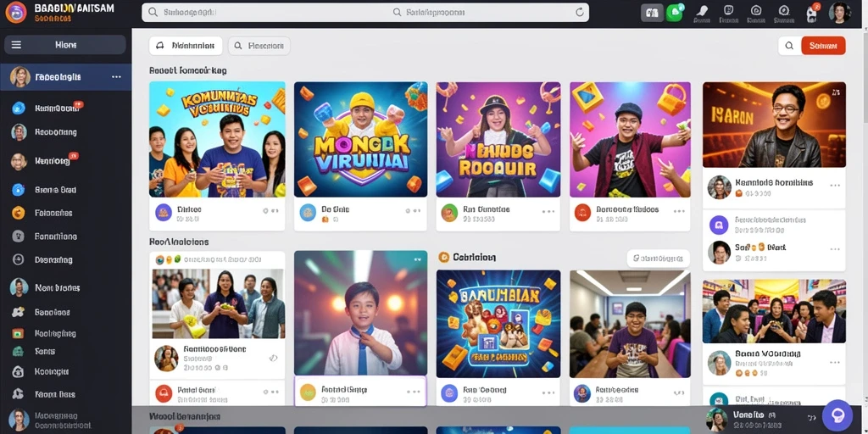The image size is (868, 434).
Task: Select sidebar avatar row marked with red badge
Action: [65, 161]
